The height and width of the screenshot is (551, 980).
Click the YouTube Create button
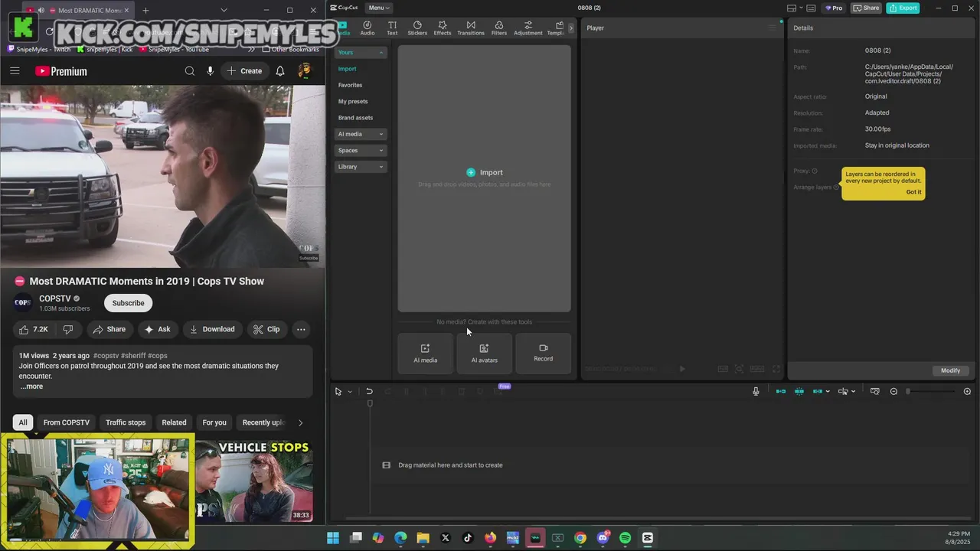click(244, 71)
